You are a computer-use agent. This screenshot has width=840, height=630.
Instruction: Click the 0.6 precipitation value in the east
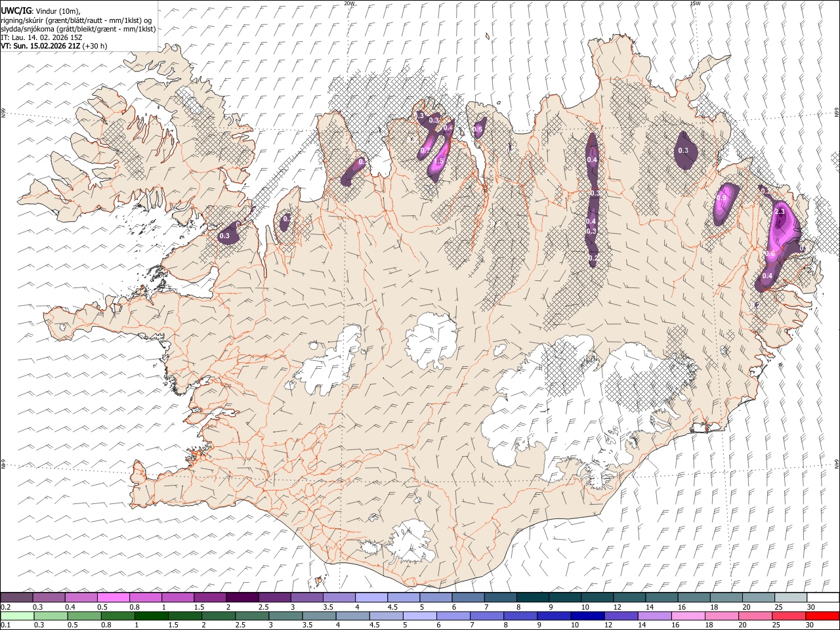[x=770, y=254]
